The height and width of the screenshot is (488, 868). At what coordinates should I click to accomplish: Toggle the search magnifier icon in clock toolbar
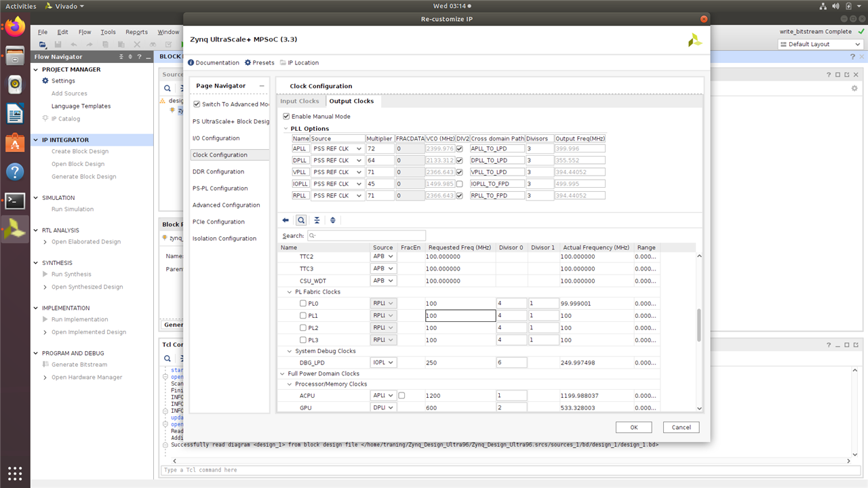301,220
